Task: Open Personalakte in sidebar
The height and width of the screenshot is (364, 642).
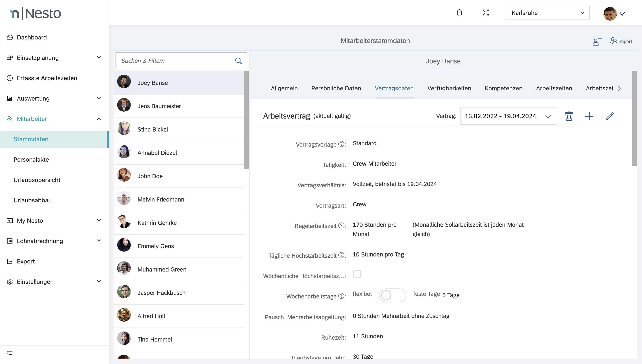Action: click(31, 160)
